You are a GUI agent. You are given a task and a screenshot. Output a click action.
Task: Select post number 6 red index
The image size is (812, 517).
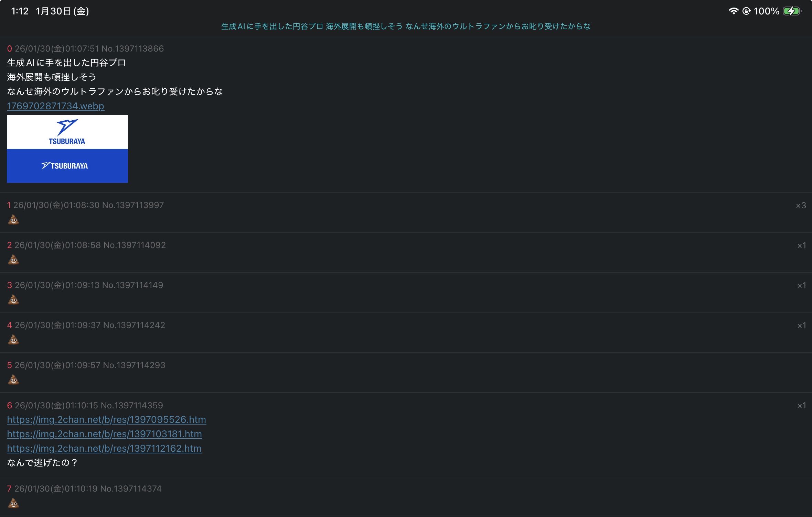[9, 406]
